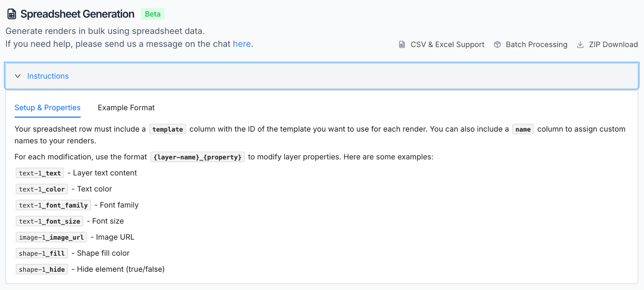Click the Batch Processing package icon

pyautogui.click(x=497, y=44)
